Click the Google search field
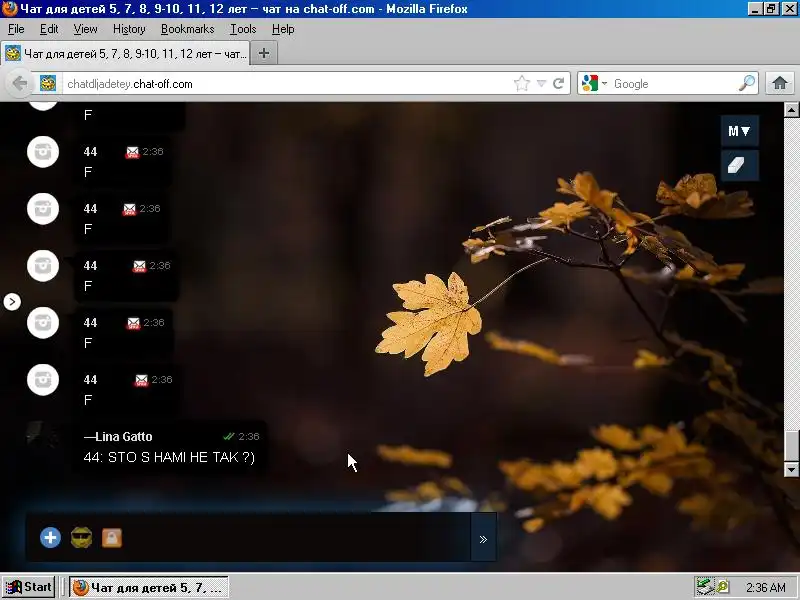Image resolution: width=800 pixels, height=600 pixels. click(x=673, y=84)
